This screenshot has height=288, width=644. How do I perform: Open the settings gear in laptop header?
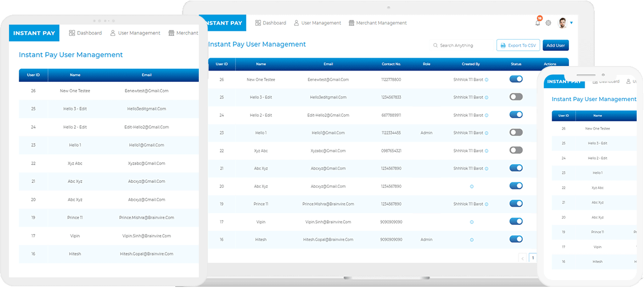coord(548,23)
